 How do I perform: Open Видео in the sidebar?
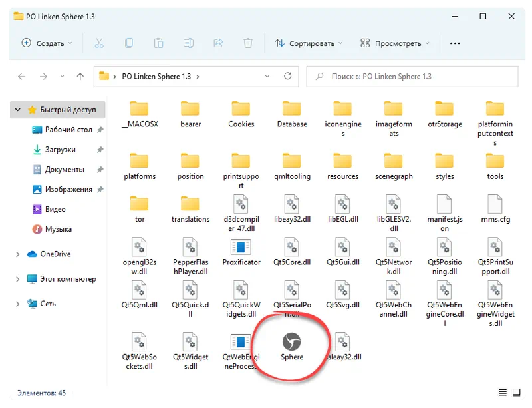coord(49,209)
